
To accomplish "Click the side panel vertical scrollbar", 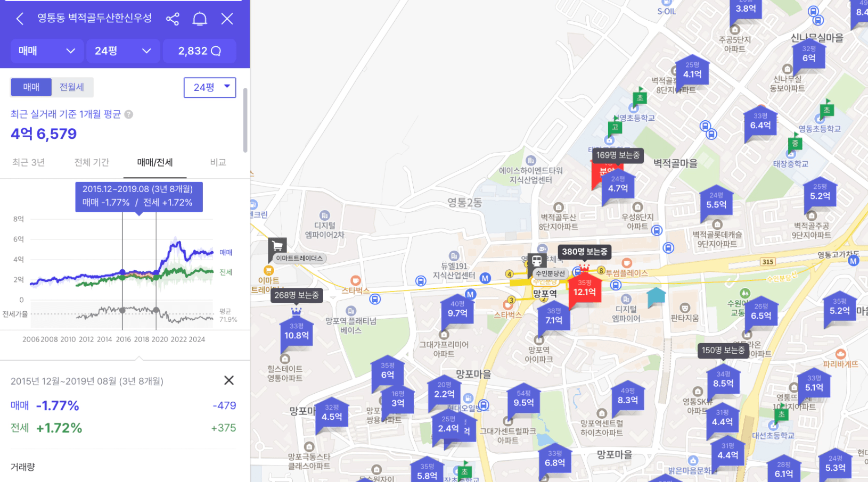I will click(245, 120).
